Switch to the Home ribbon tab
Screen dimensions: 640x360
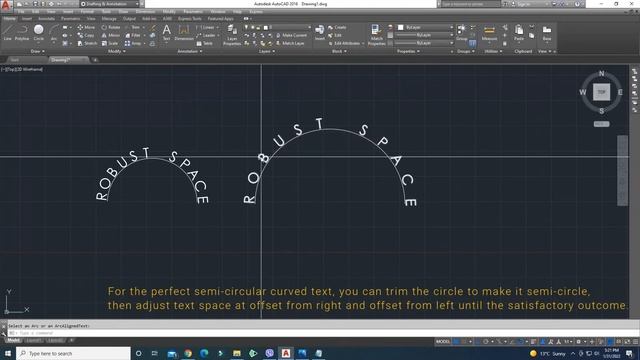point(9,18)
